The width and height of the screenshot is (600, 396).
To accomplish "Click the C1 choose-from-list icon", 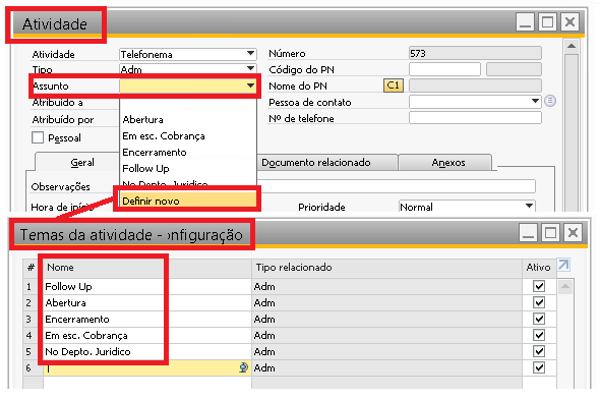I will point(393,85).
